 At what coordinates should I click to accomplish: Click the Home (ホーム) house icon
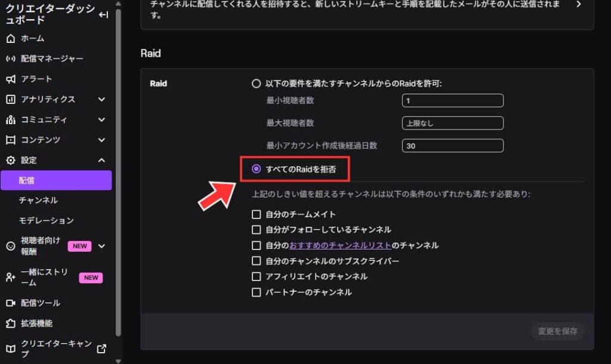pyautogui.click(x=11, y=38)
